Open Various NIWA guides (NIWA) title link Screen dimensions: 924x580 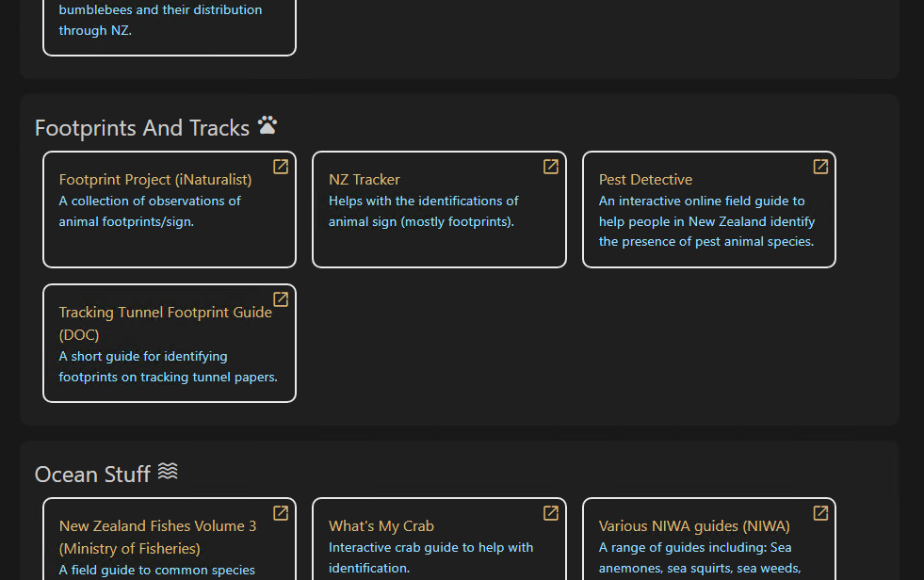(694, 525)
